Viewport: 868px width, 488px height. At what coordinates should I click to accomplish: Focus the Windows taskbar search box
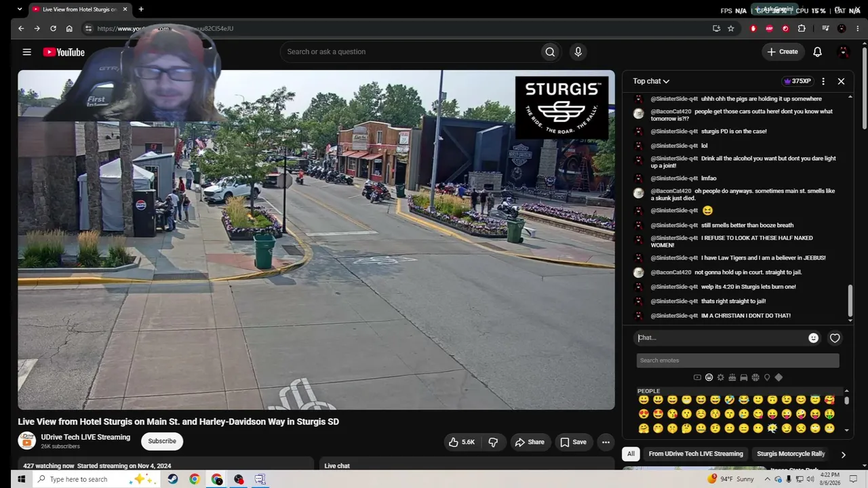[x=96, y=479]
